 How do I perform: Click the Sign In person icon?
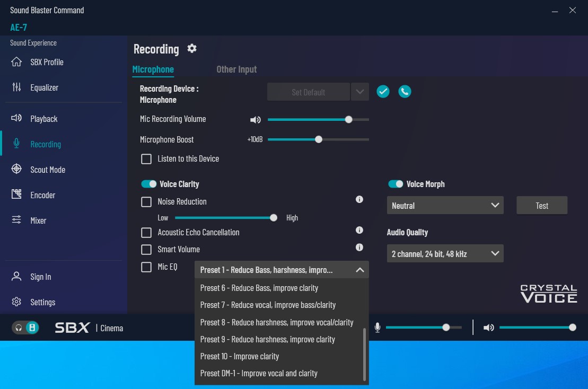pos(16,277)
